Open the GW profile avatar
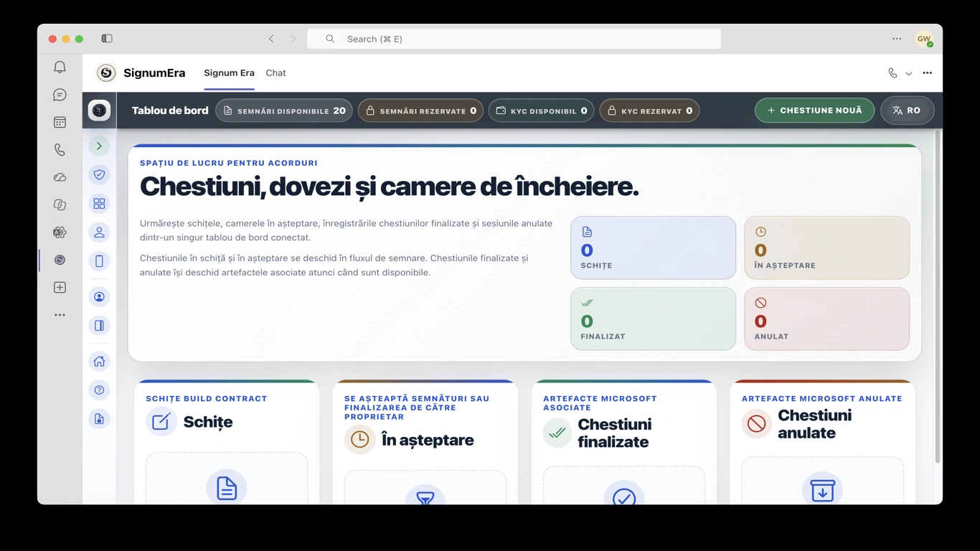The image size is (980, 551). 923,39
